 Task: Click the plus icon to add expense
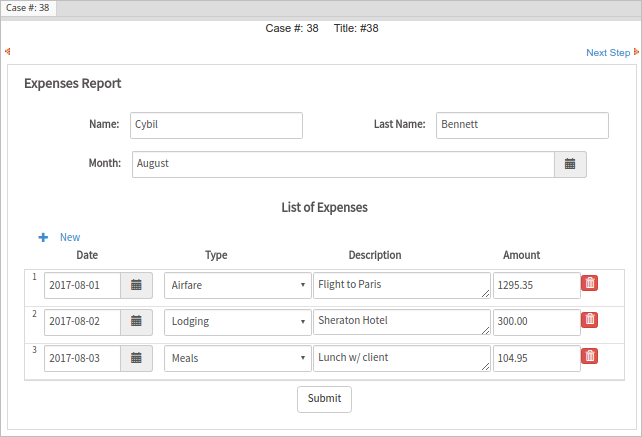pos(43,238)
